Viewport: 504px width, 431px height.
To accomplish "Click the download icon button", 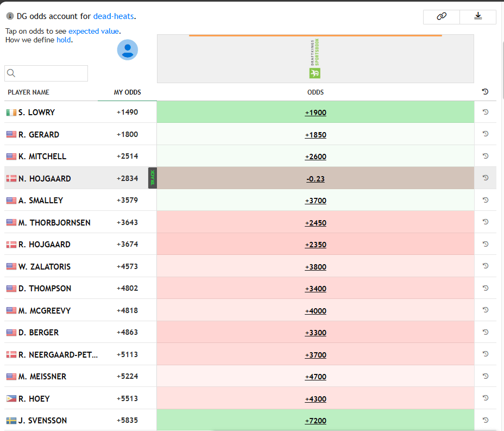I will 478,16.
